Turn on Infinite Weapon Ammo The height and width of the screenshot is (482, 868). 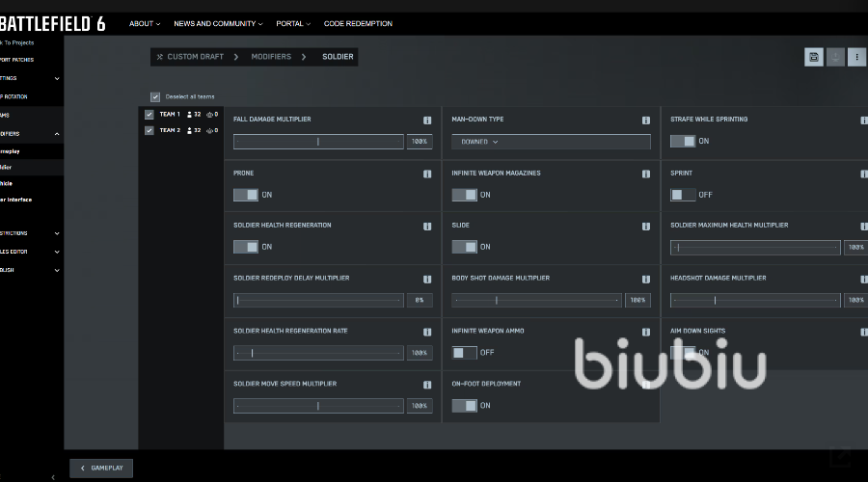464,353
